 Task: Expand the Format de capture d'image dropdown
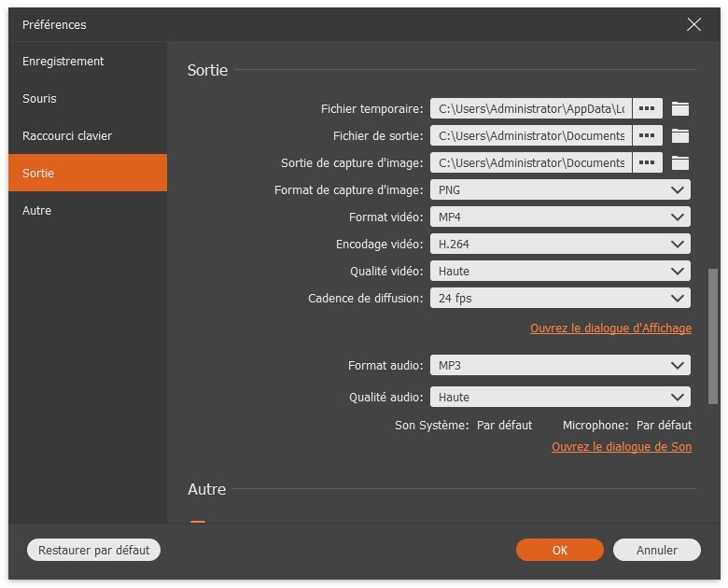[560, 190]
